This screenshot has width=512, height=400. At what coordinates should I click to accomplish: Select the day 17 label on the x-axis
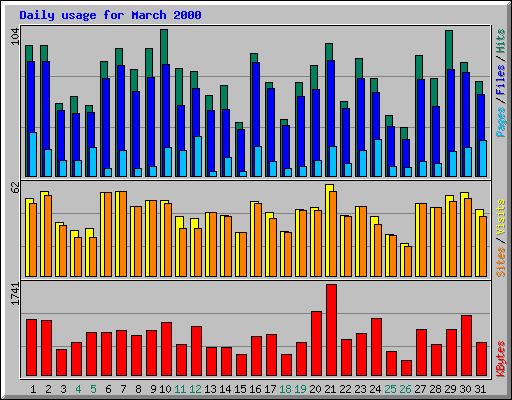(270, 389)
